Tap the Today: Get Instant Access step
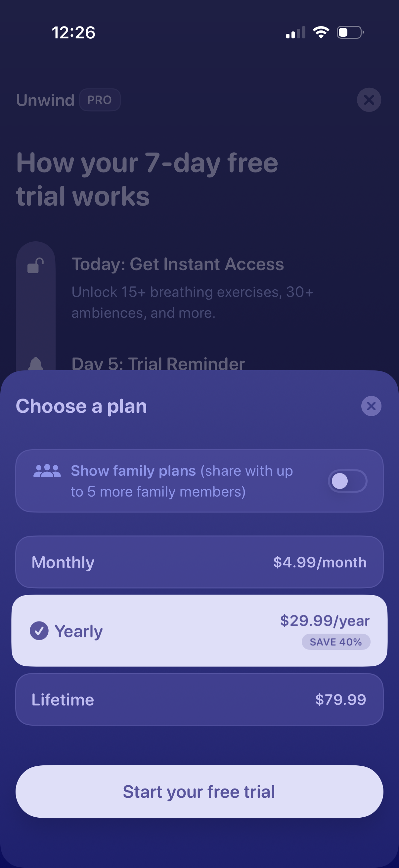Viewport: 399px width, 868px height. (x=178, y=264)
